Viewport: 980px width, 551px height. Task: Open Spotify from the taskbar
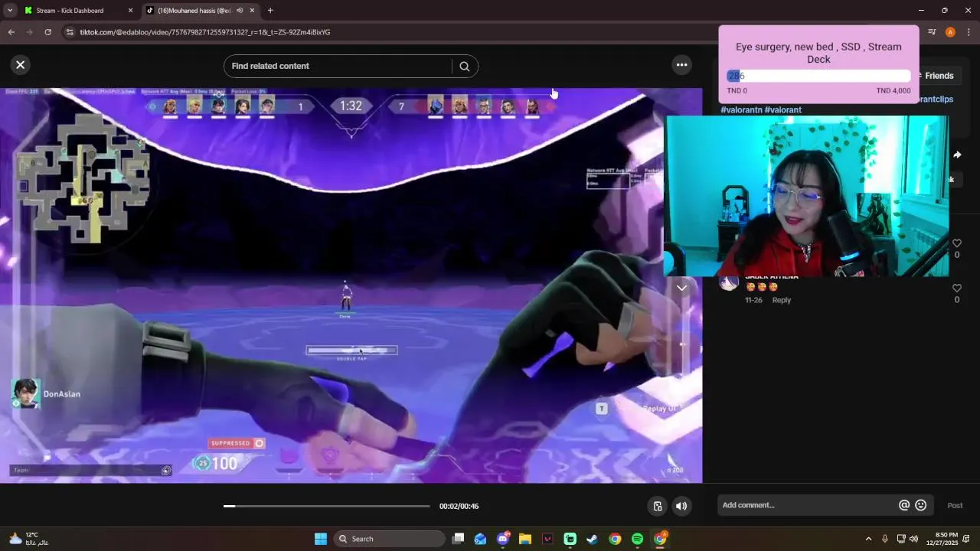pos(637,539)
